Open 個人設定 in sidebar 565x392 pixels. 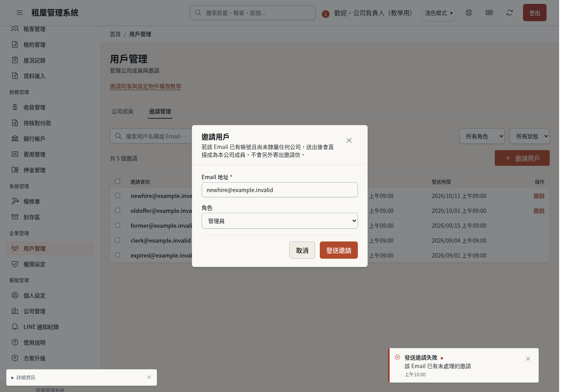[50, 296]
